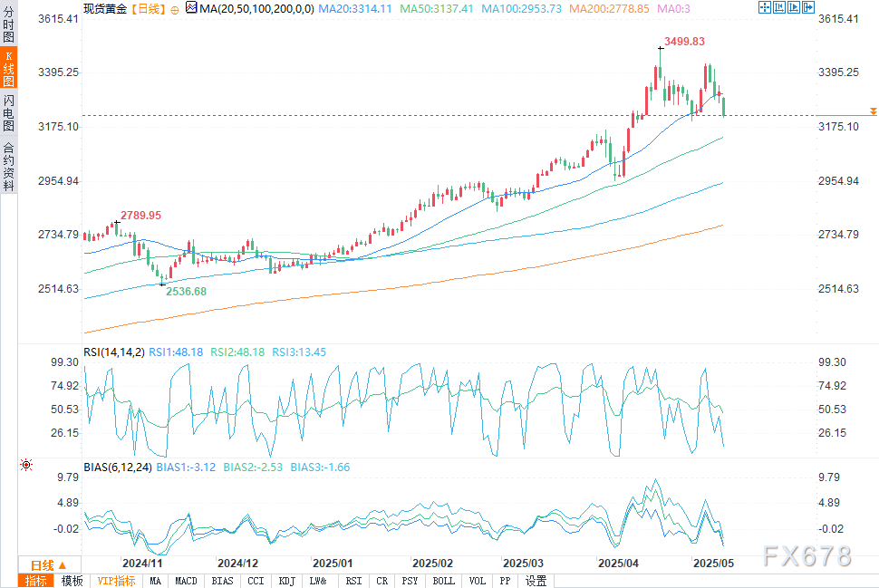Click the red sun icon beside BIAS

coord(26,465)
